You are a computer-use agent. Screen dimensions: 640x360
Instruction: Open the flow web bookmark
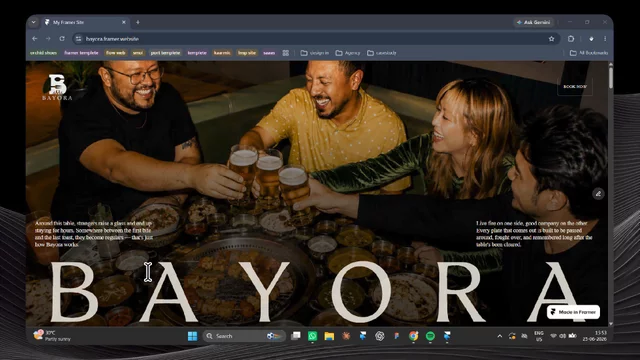pyautogui.click(x=116, y=53)
